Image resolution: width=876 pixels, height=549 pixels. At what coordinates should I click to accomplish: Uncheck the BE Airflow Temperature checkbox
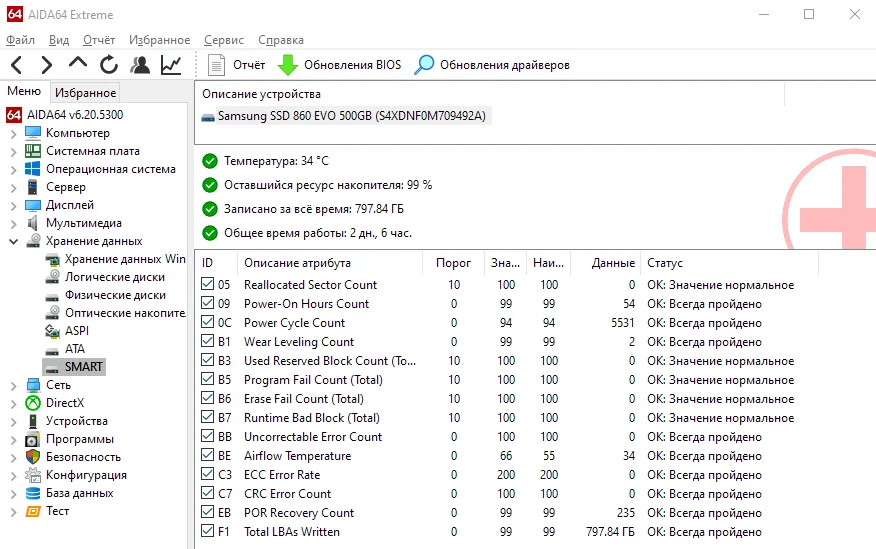pyautogui.click(x=207, y=455)
